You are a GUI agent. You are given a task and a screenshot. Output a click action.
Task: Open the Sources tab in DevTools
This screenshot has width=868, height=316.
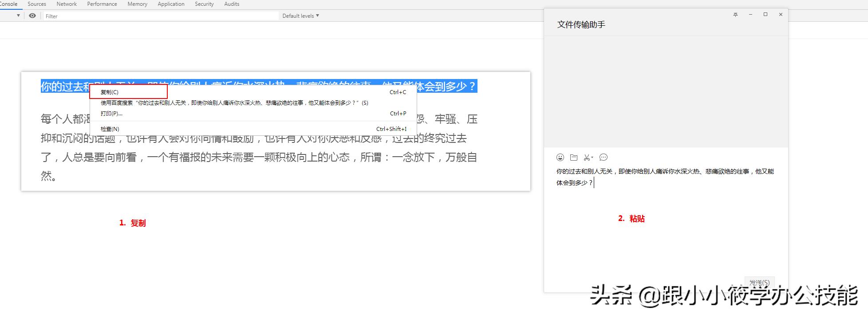(37, 4)
